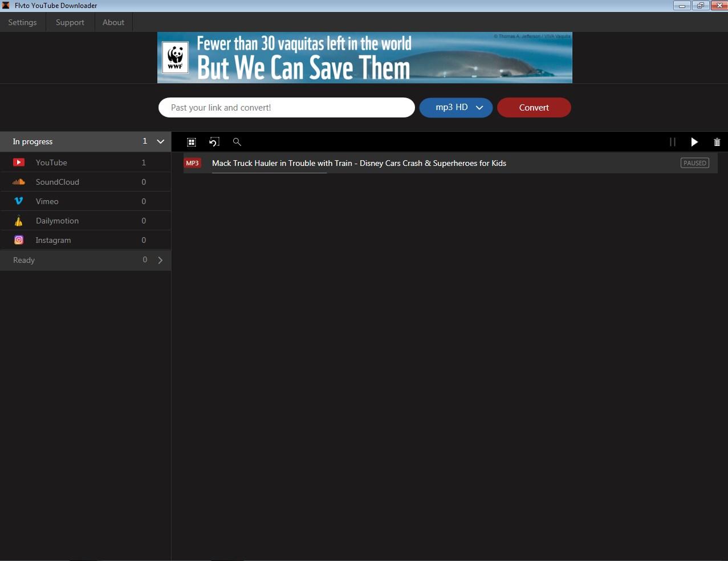Click the Vimeo icon in sidebar
Screen dimensions: 728x561
pos(19,201)
